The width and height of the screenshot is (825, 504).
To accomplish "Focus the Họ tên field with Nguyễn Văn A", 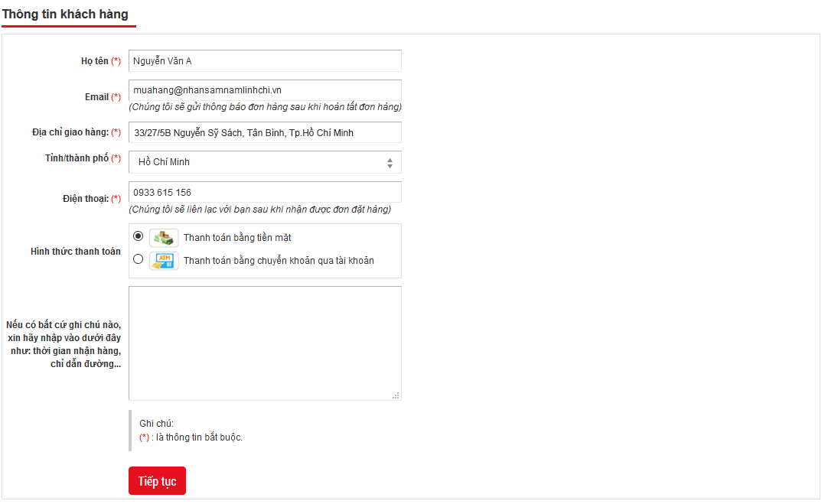I will click(x=265, y=61).
